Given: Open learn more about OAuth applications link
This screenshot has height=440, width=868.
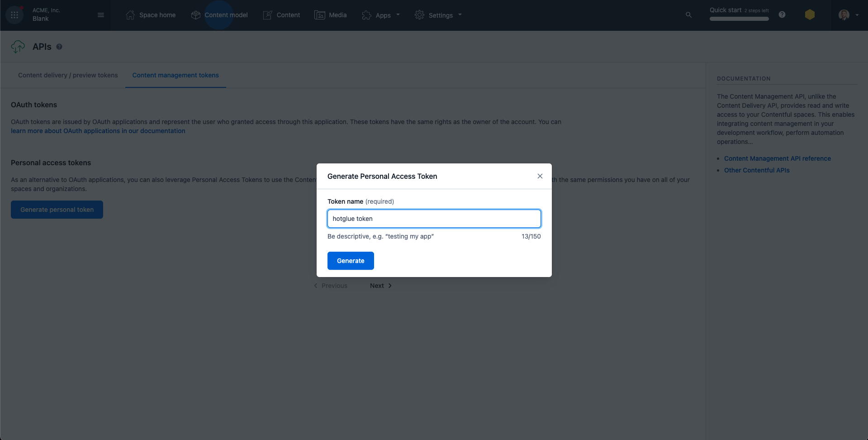Looking at the screenshot, I should [98, 131].
